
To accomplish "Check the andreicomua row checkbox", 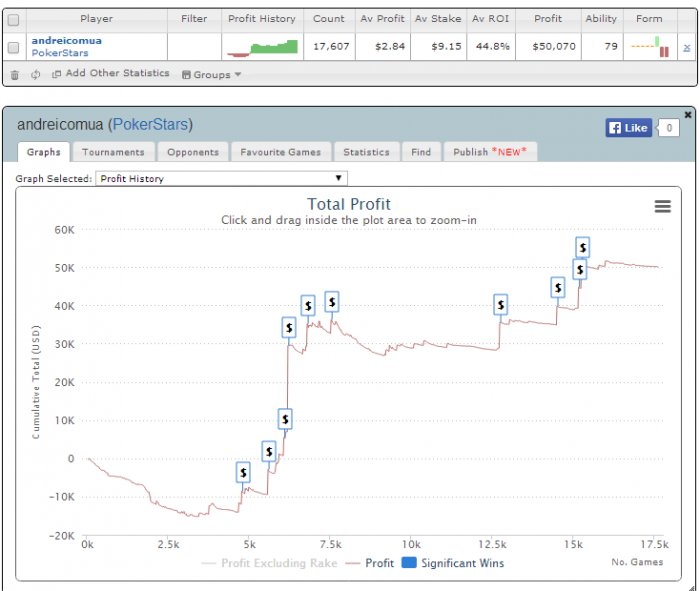I will click(x=13, y=47).
